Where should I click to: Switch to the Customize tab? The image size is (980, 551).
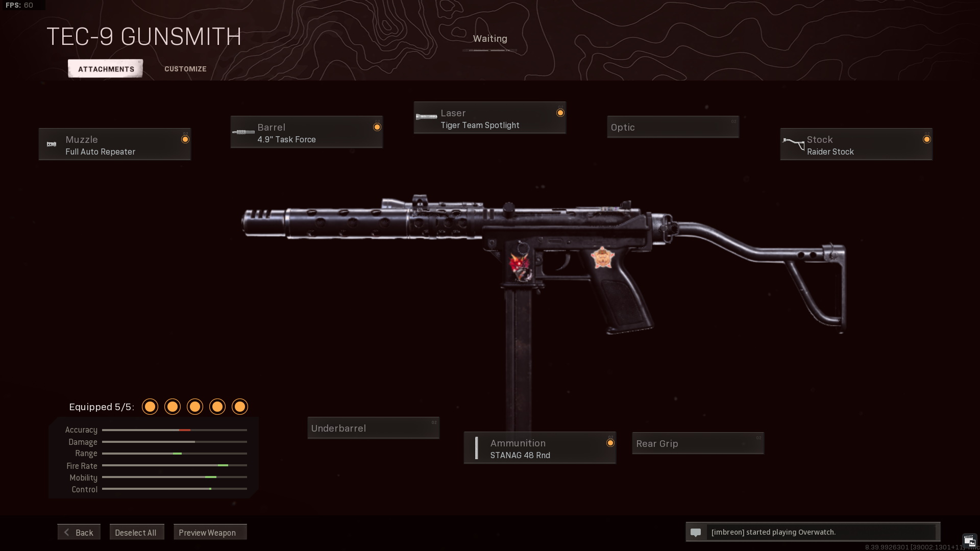[185, 68]
